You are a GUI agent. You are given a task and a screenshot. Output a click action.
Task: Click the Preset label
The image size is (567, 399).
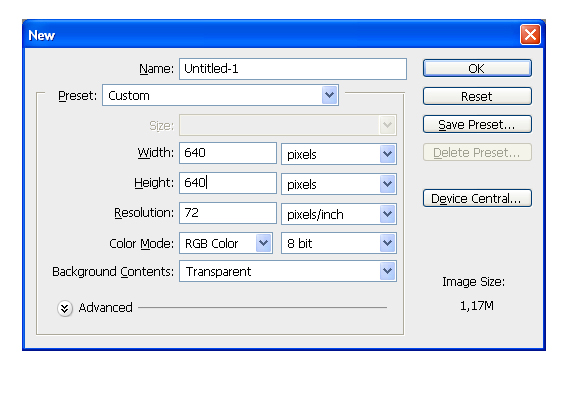77,96
